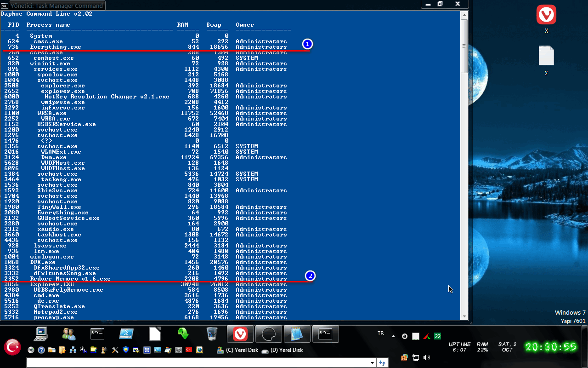
Task: Open the network connection tray icon
Action: [x=416, y=357]
